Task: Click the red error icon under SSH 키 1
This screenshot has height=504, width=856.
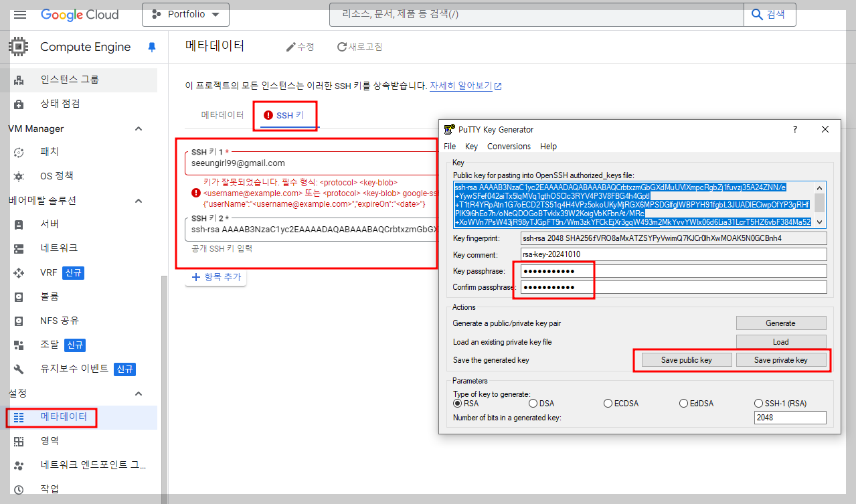Action: click(x=196, y=193)
